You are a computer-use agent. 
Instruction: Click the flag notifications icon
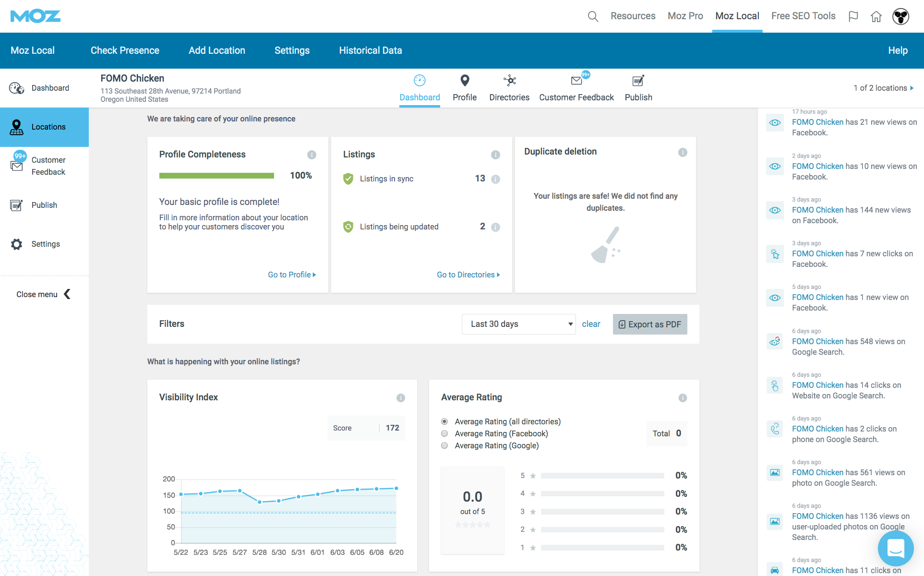point(853,16)
